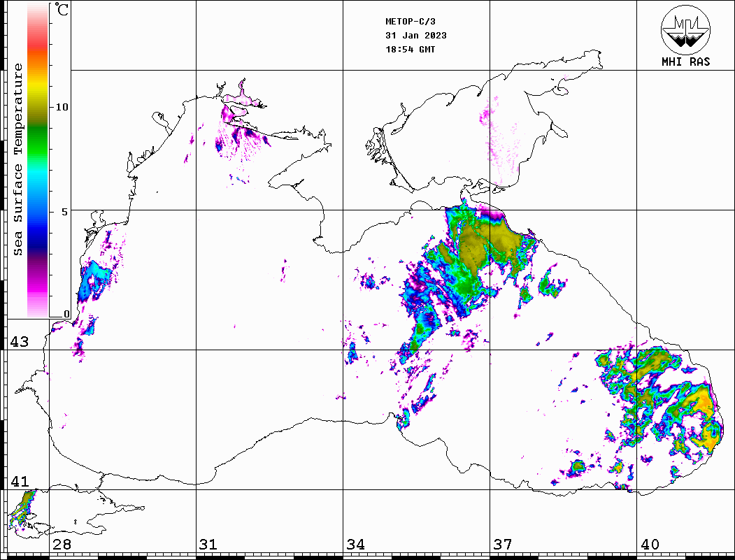Click longitude label '40'

(x=650, y=544)
